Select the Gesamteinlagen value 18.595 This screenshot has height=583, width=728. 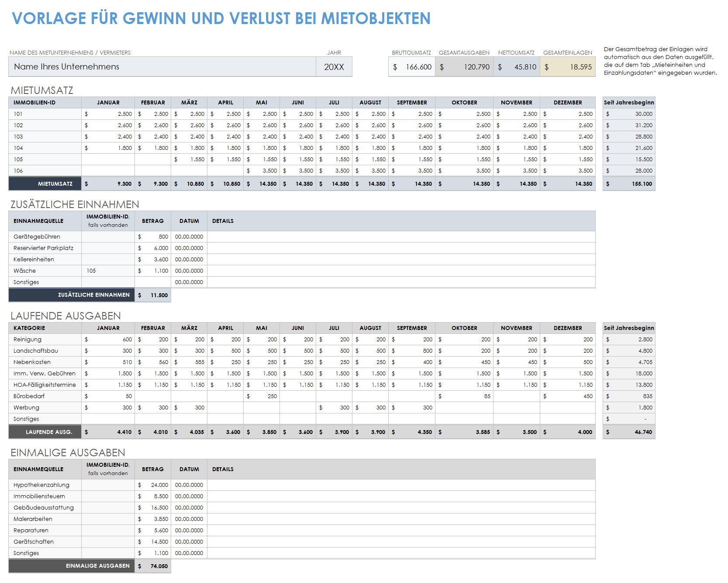[568, 67]
